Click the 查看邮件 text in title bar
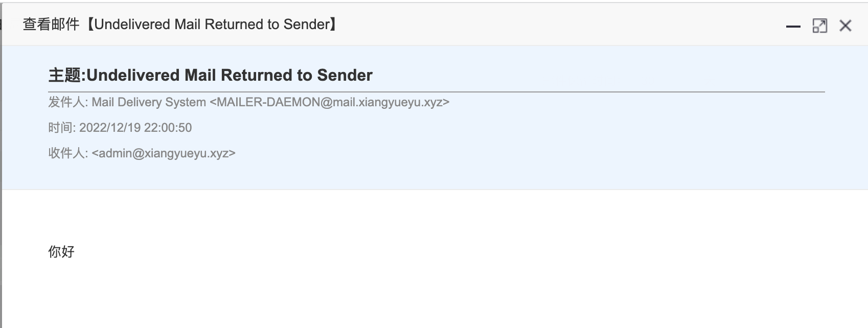The width and height of the screenshot is (868, 328). pyautogui.click(x=51, y=24)
